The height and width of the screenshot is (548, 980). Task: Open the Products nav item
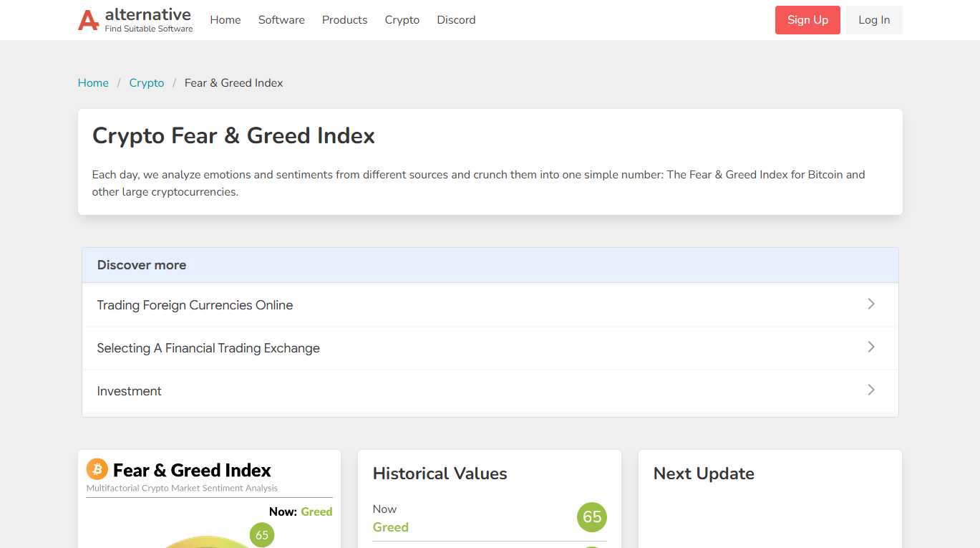coord(344,20)
